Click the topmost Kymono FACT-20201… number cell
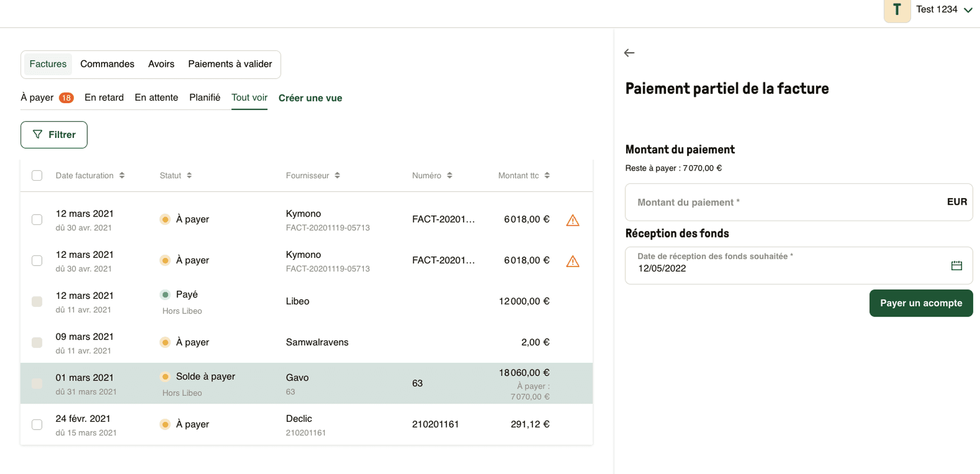980x474 pixels. pyautogui.click(x=444, y=220)
